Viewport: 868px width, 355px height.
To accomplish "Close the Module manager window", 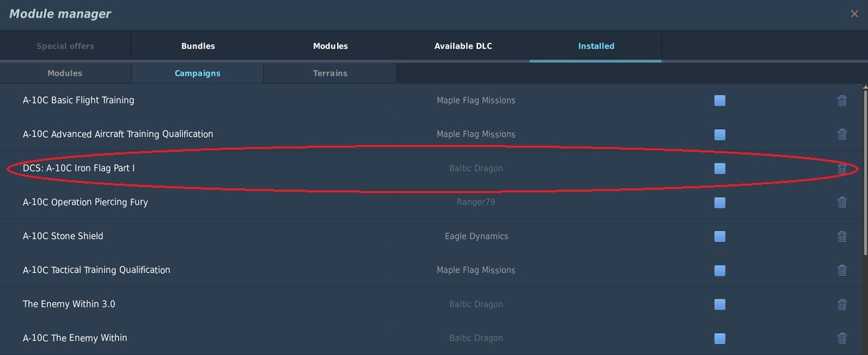I will pyautogui.click(x=854, y=14).
